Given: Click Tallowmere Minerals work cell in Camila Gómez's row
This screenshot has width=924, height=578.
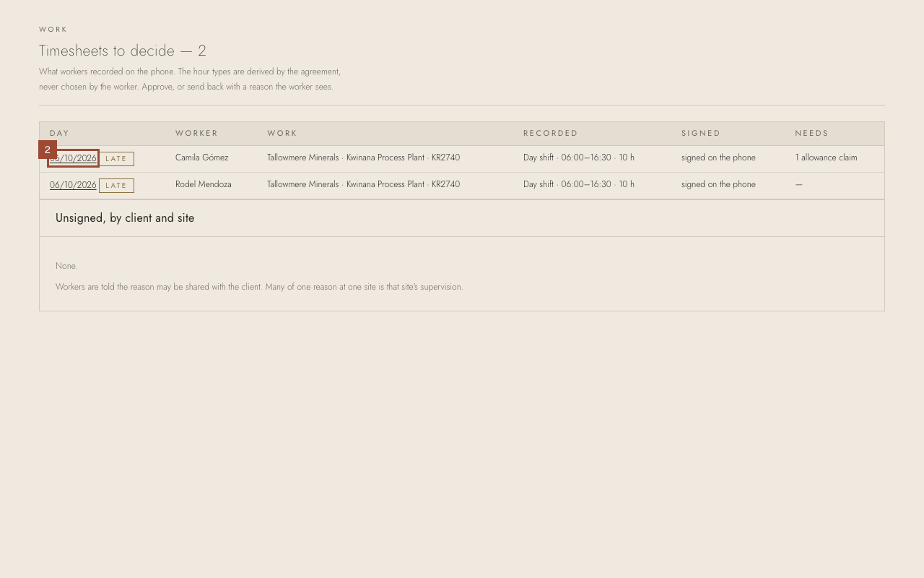Looking at the screenshot, I should pyautogui.click(x=363, y=158).
